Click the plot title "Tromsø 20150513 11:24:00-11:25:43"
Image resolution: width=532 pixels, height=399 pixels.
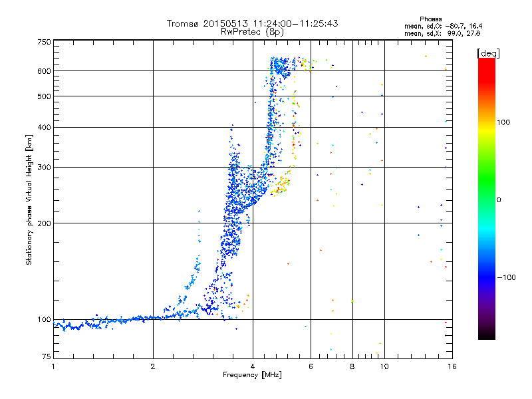(x=252, y=23)
